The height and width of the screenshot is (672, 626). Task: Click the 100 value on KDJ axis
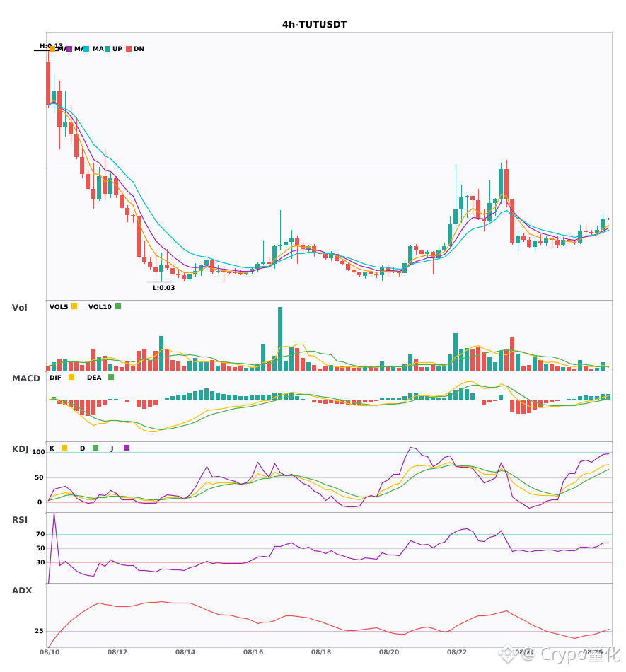click(39, 452)
